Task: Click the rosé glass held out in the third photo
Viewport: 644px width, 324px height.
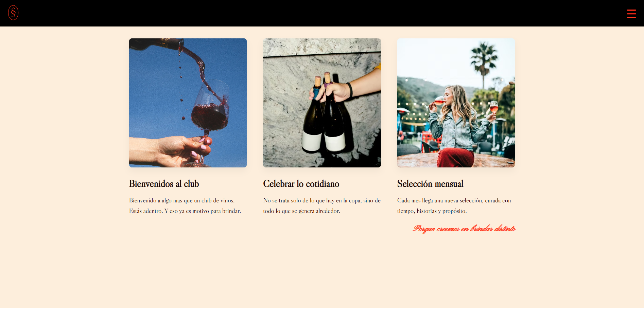Action: point(494,109)
